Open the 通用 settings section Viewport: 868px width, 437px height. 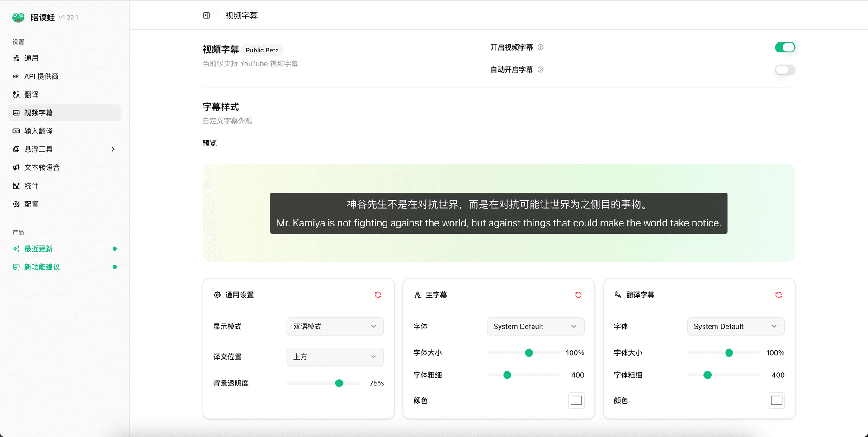click(32, 58)
